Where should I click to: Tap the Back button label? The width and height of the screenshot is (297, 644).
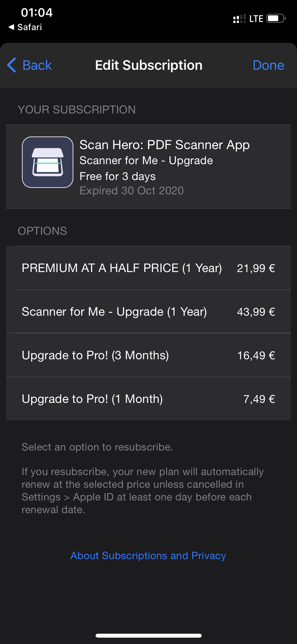37,65
